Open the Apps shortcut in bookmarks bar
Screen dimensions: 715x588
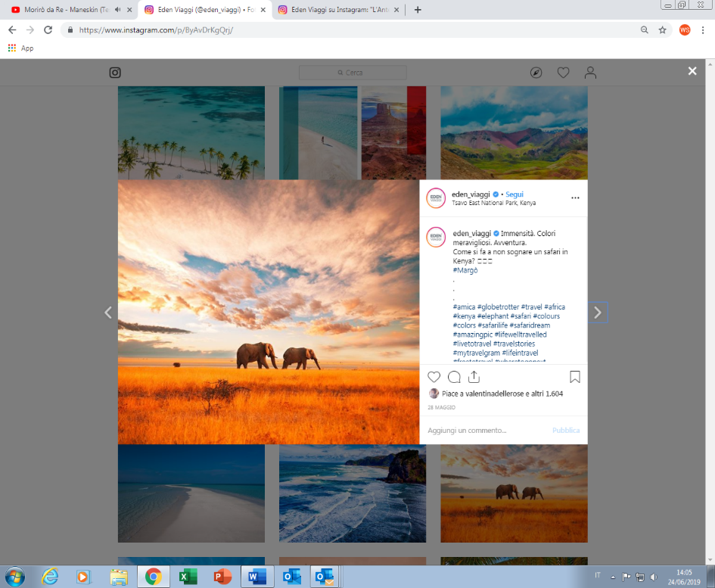coord(20,48)
